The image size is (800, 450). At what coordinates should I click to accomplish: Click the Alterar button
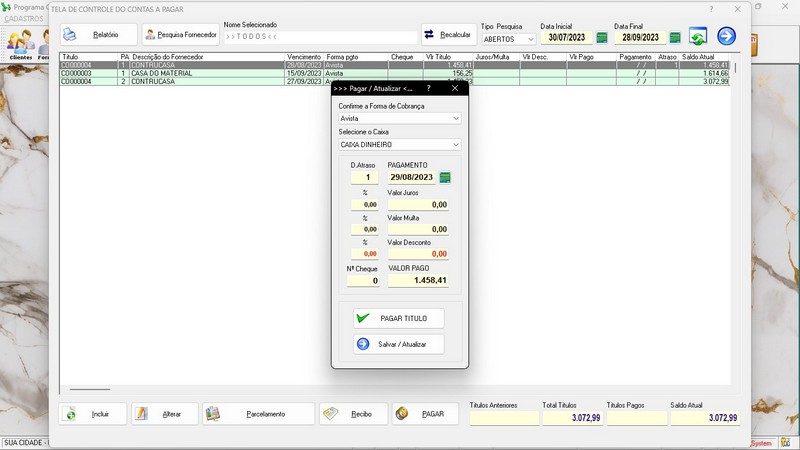(x=165, y=414)
